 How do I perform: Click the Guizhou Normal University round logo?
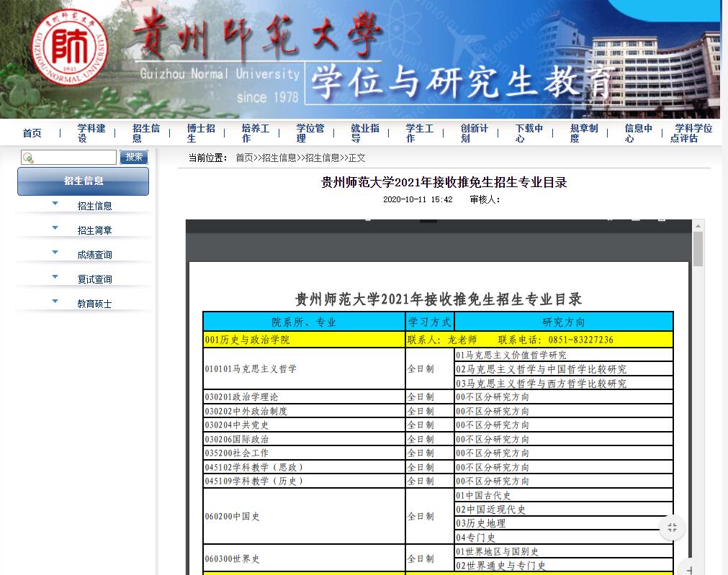point(70,47)
